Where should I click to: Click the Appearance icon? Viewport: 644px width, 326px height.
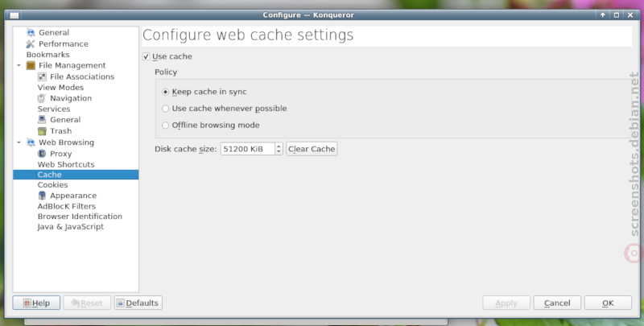[x=42, y=196]
